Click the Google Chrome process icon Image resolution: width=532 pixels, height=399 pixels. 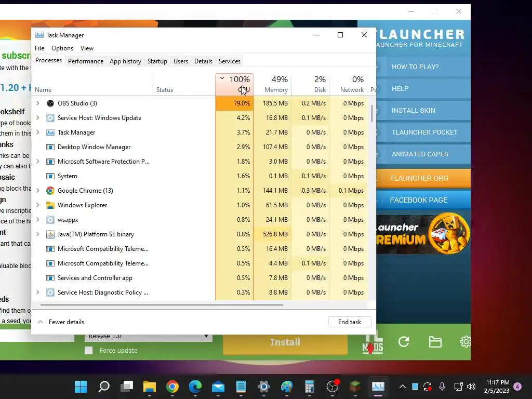pyautogui.click(x=50, y=191)
